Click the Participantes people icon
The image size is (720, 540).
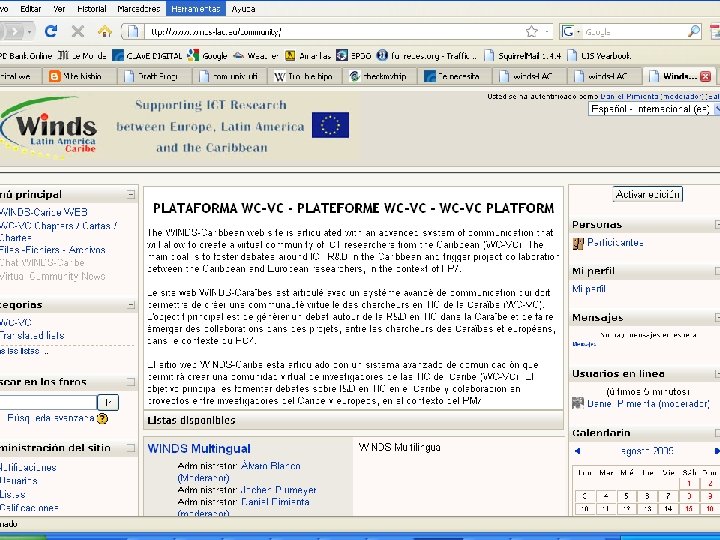[578, 243]
